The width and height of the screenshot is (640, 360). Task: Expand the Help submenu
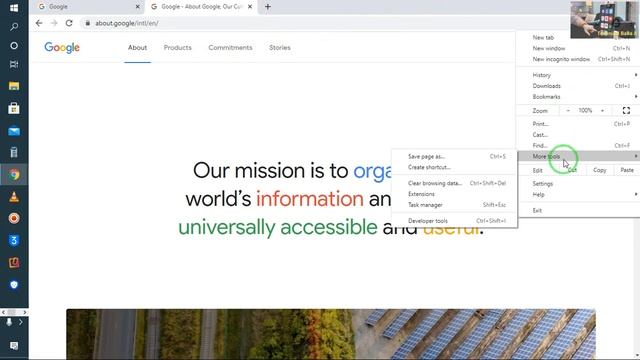578,195
